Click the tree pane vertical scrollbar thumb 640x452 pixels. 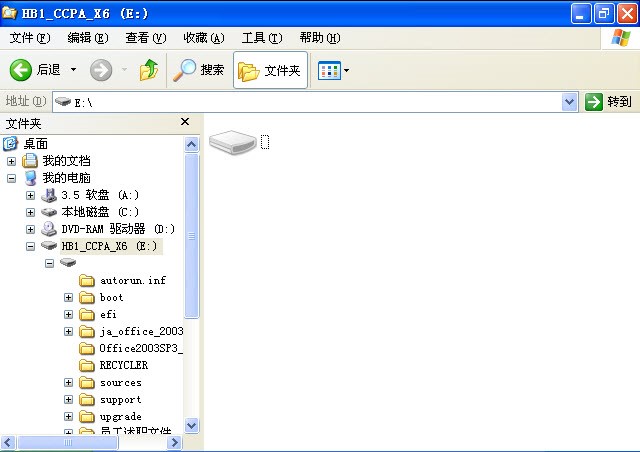point(191,236)
